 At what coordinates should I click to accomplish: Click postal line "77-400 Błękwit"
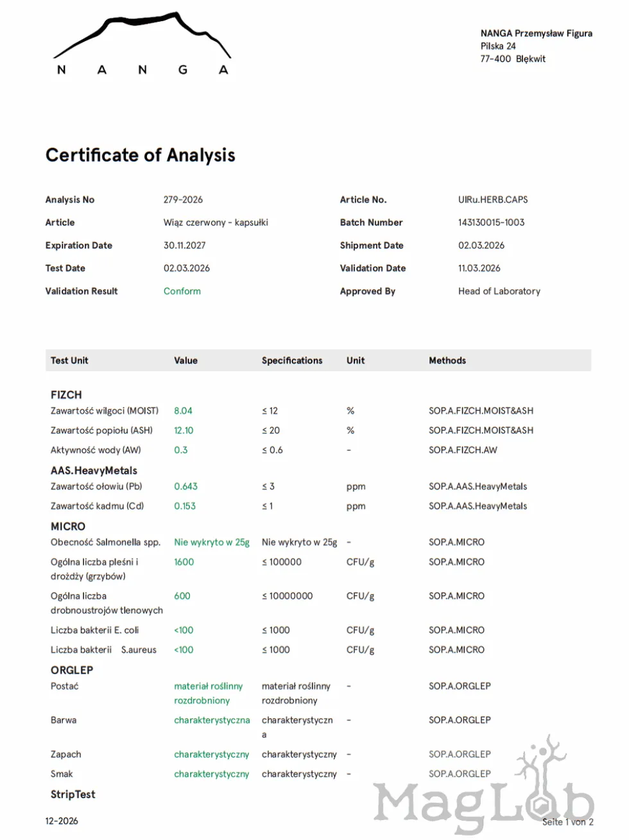[x=513, y=59]
